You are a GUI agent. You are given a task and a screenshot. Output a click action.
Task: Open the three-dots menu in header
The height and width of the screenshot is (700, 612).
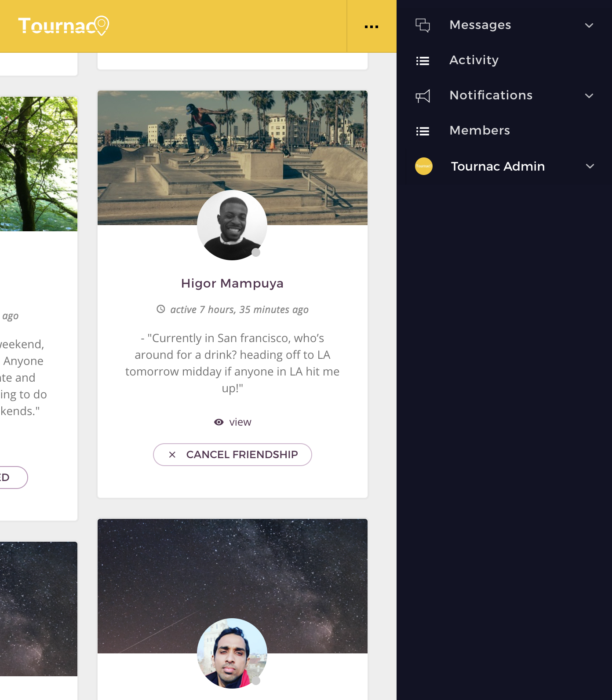click(x=372, y=26)
